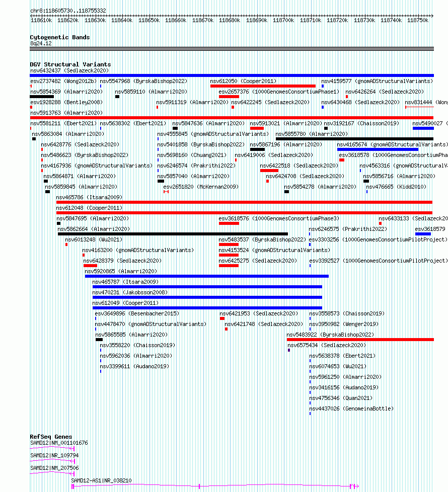
Task: Click the red nsv612050 variant bar
Action: 263,86
